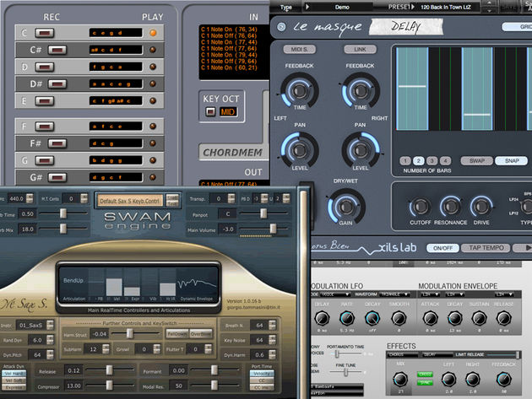Viewport: 532px width, 399px height.
Task: Toggle the Rec button for chord G#
Action: [57, 177]
